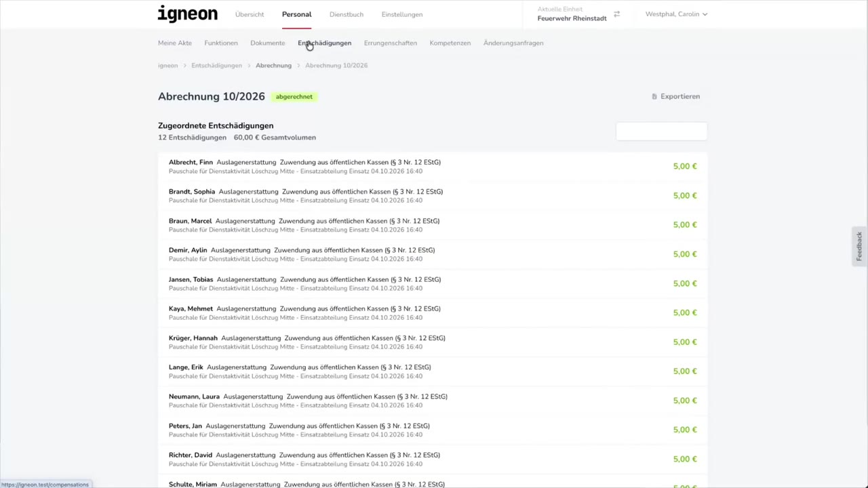Click the Entschädigungen breadcrumb link
Viewport: 868px width, 488px height.
tap(216, 65)
